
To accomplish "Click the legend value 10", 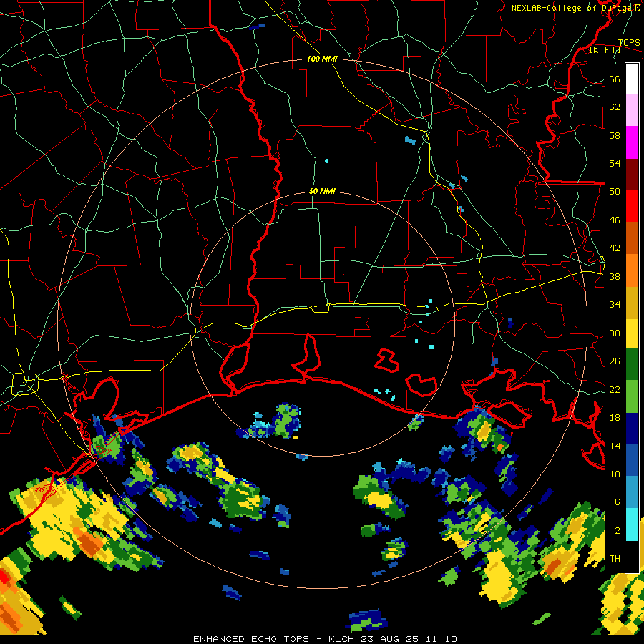I will click(615, 474).
